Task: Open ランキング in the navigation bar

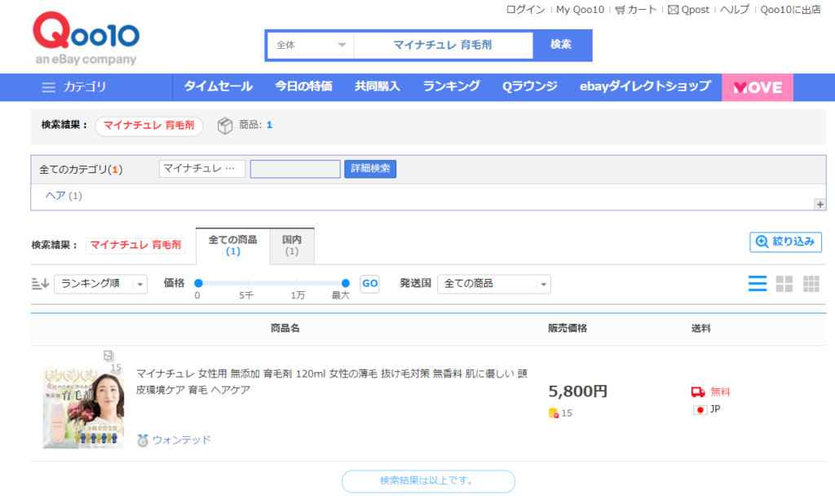Action: (451, 86)
